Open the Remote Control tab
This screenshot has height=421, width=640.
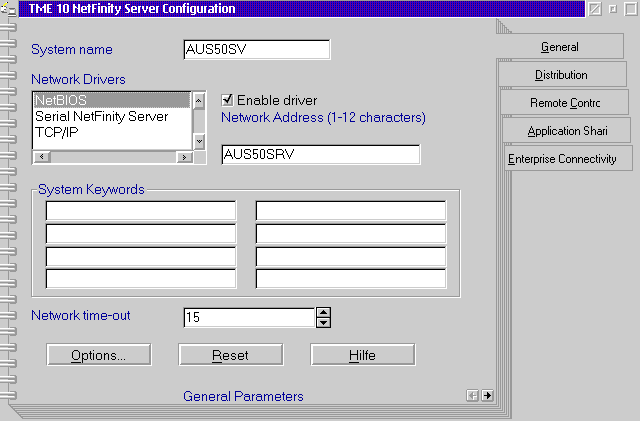(565, 102)
